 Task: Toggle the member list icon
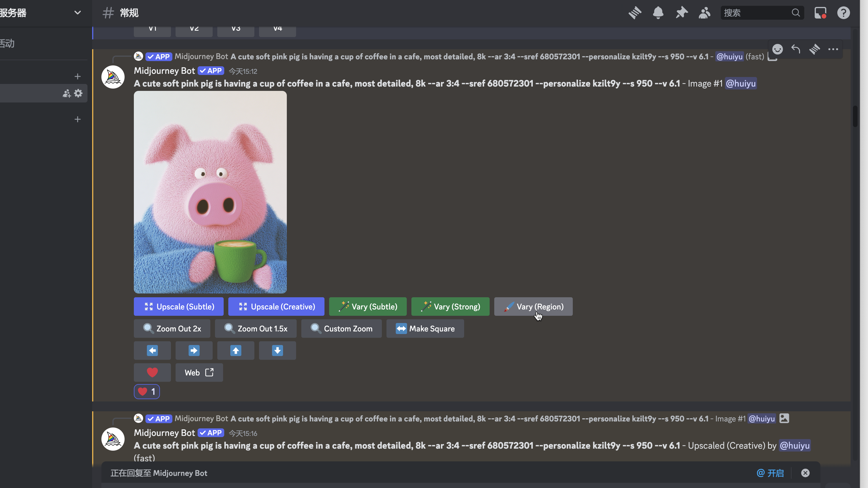[x=704, y=13]
